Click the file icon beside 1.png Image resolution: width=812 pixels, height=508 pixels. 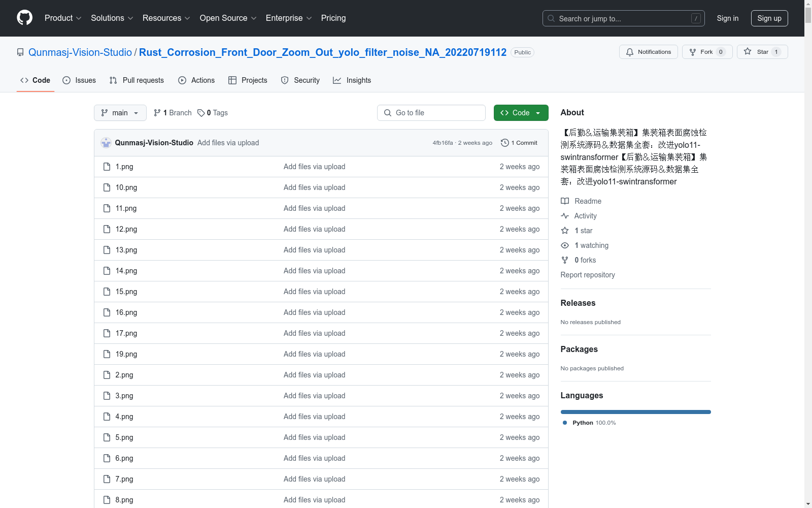click(107, 167)
